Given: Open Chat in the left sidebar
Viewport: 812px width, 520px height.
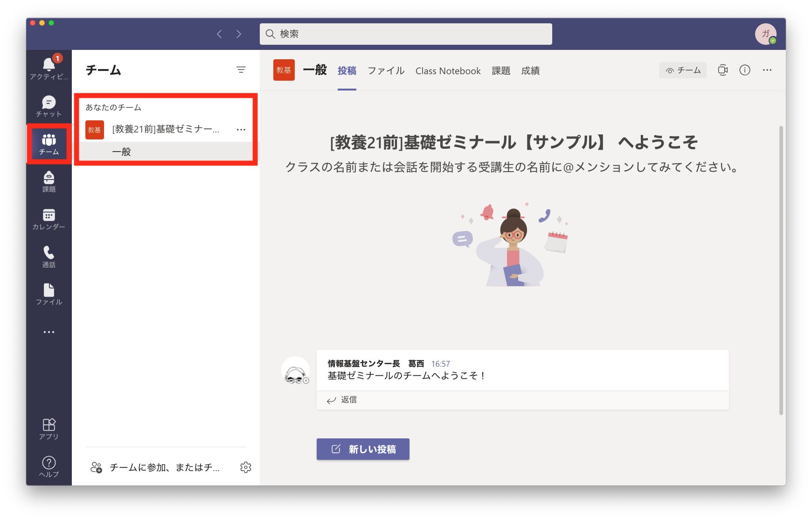Looking at the screenshot, I should coord(49,106).
